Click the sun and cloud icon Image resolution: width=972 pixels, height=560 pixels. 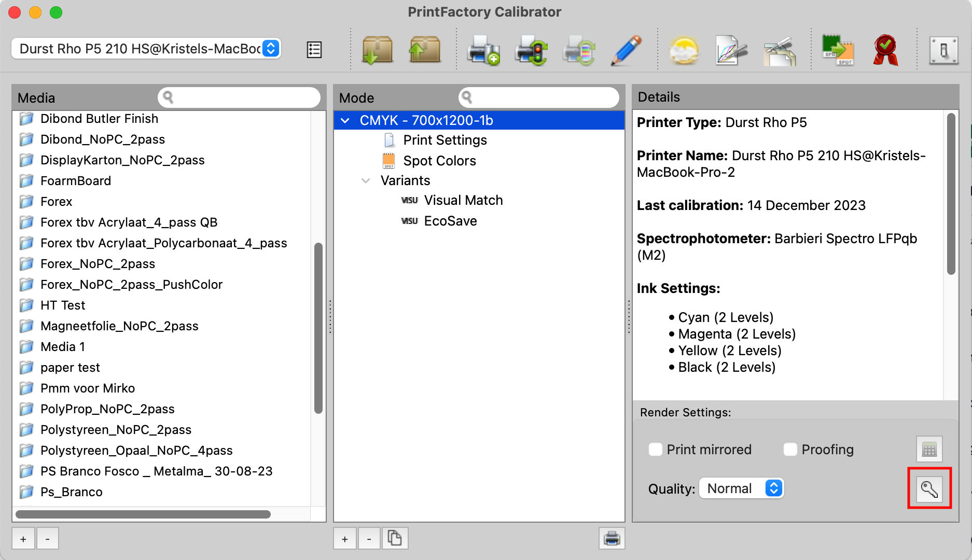click(x=684, y=50)
